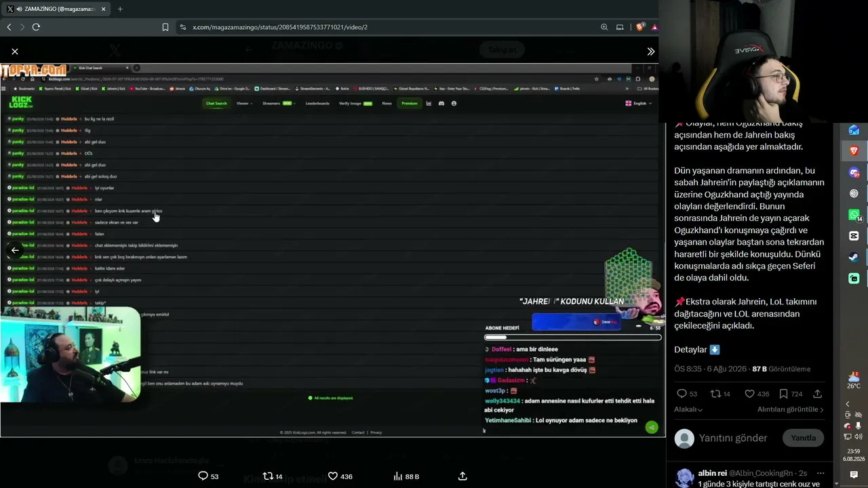The width and height of the screenshot is (868, 488).
Task: Click the 'bu lig ne la rezil' chat message
Action: (x=99, y=119)
